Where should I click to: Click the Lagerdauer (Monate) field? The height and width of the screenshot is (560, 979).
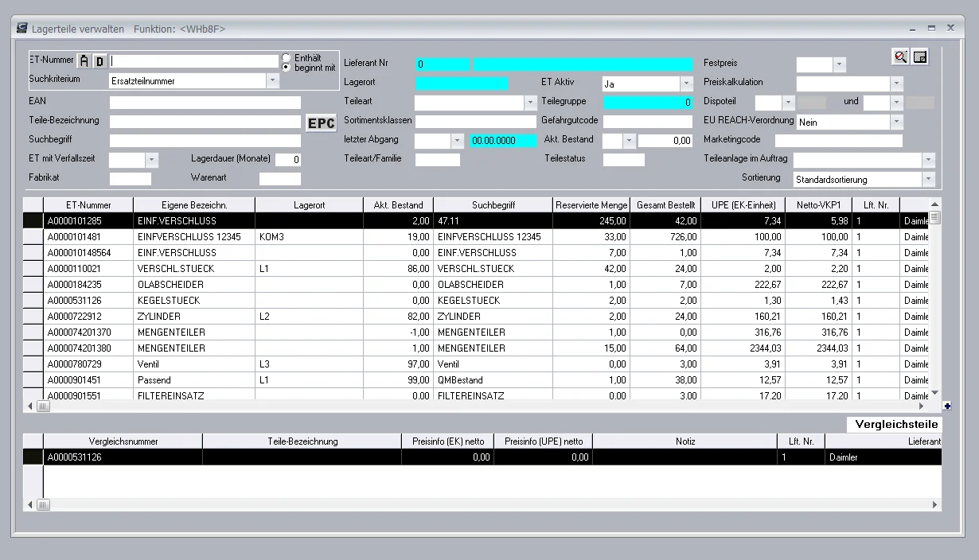(288, 160)
